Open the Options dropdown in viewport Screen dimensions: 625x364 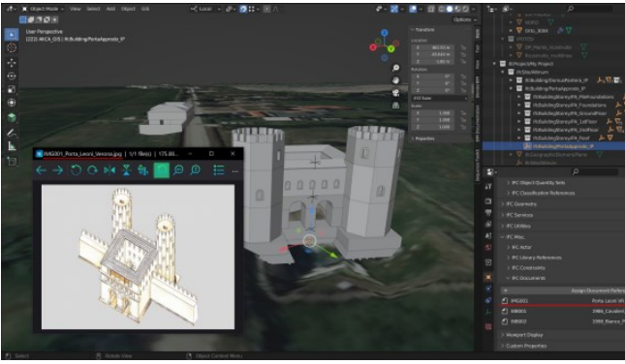(464, 19)
